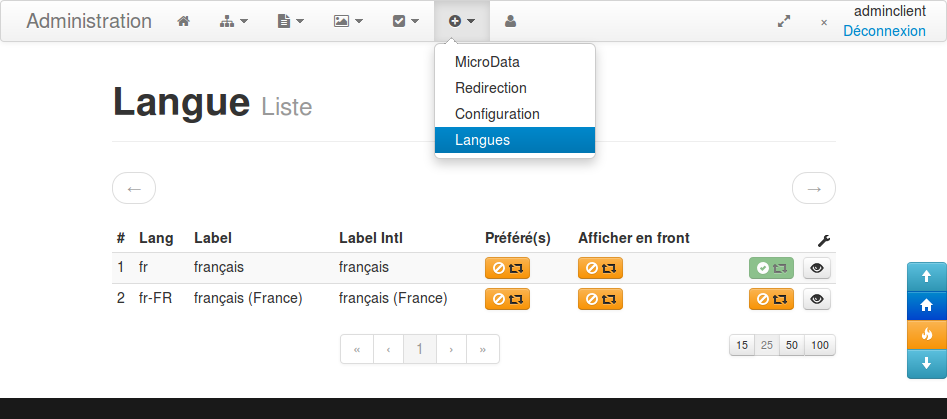Click the user icon in navbar

511,21
